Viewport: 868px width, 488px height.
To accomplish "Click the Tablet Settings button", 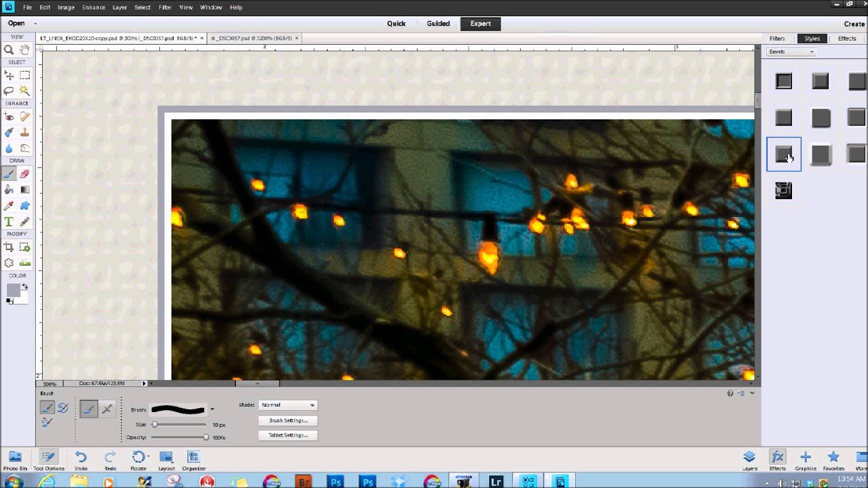I will pos(288,435).
